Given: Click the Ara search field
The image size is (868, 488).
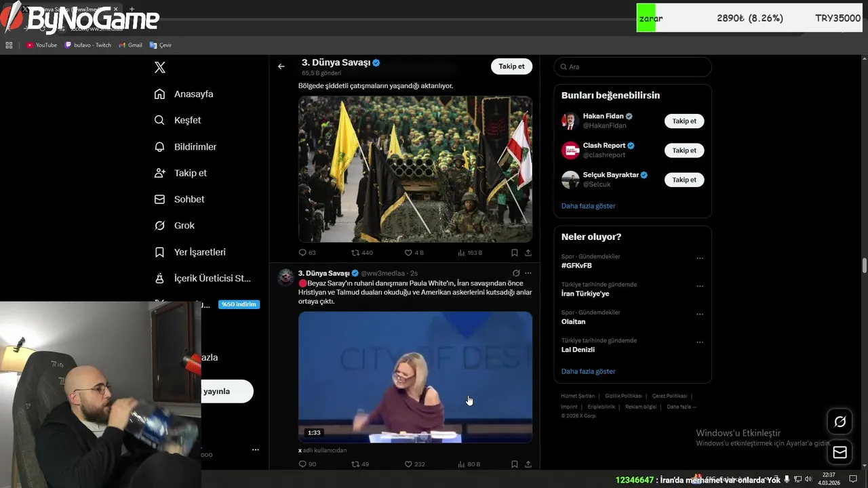Looking at the screenshot, I should tap(633, 66).
